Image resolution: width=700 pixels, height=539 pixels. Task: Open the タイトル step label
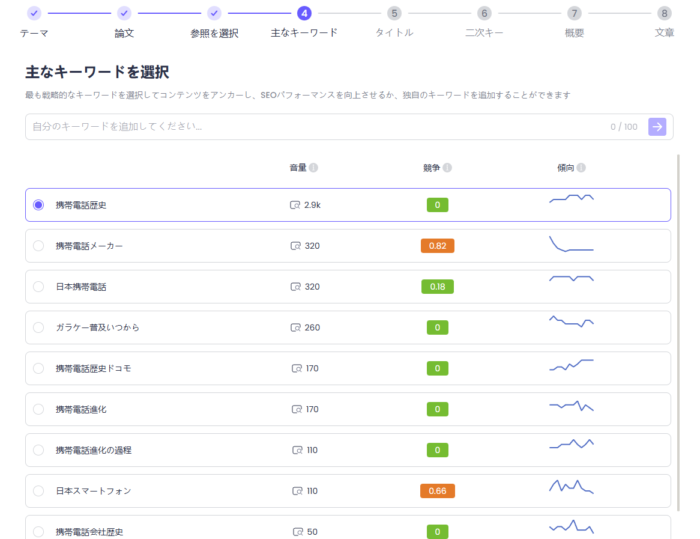click(394, 33)
